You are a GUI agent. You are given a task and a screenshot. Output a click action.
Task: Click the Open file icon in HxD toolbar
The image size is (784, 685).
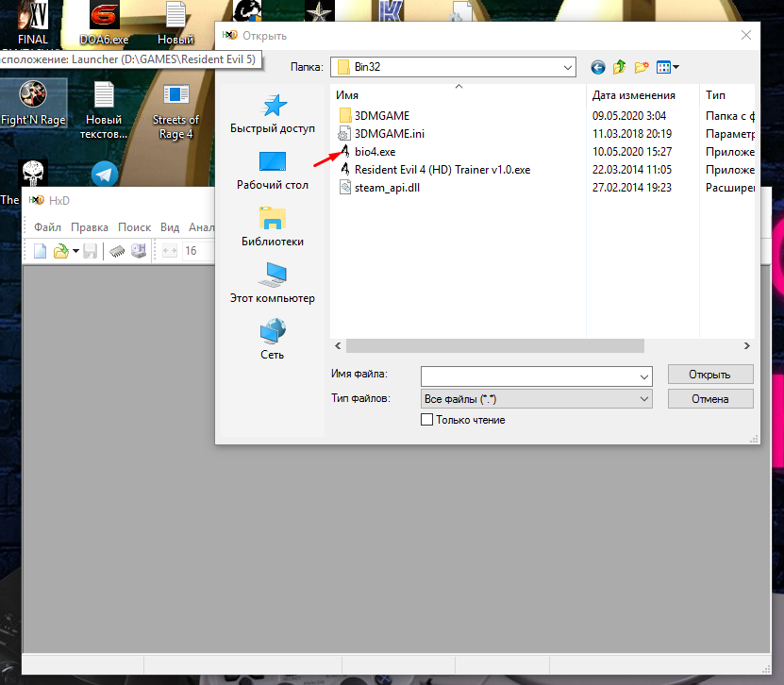pos(61,251)
